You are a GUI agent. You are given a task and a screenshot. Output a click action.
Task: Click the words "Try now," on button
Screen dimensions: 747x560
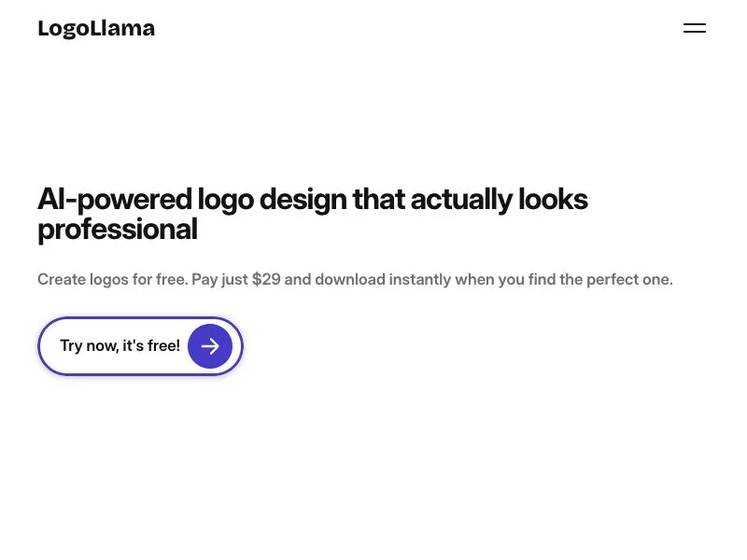89,345
